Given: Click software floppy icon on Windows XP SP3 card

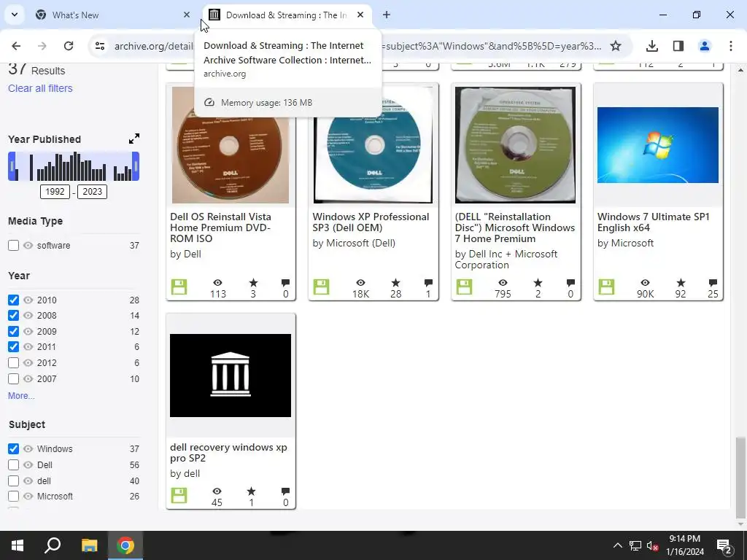Looking at the screenshot, I should 322,287.
